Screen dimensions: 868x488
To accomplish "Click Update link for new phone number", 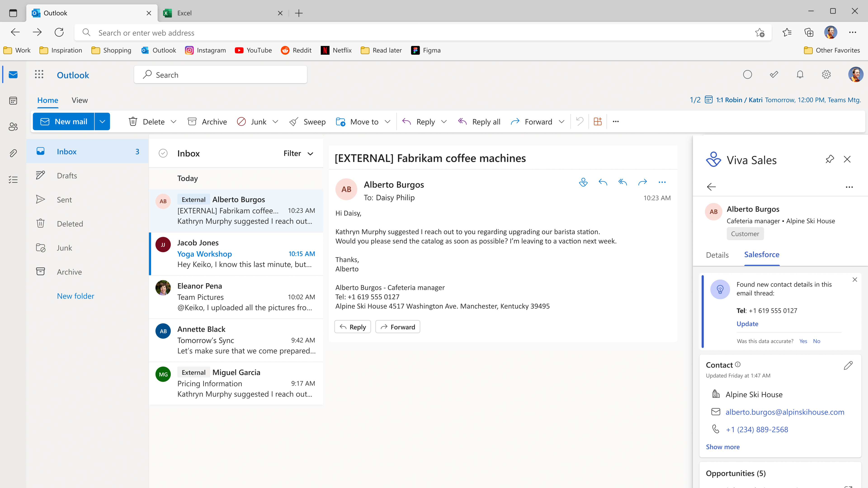I will [747, 324].
